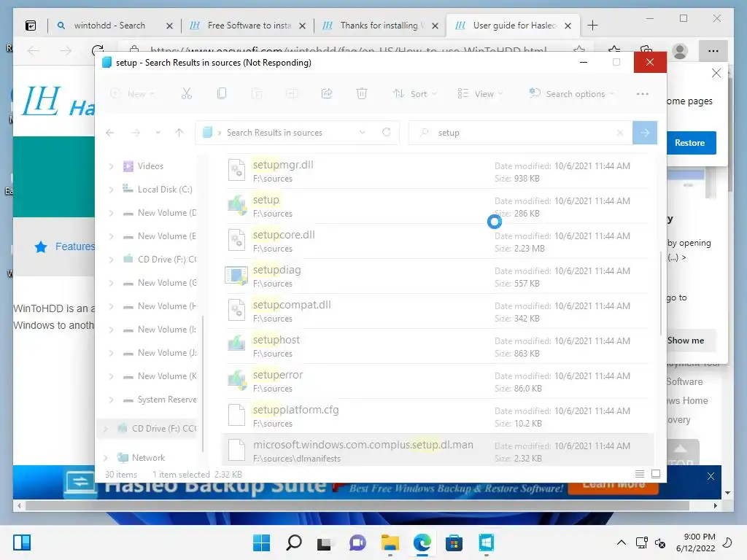
Task: Click Learn More on Hasleo banner
Action: point(614,486)
